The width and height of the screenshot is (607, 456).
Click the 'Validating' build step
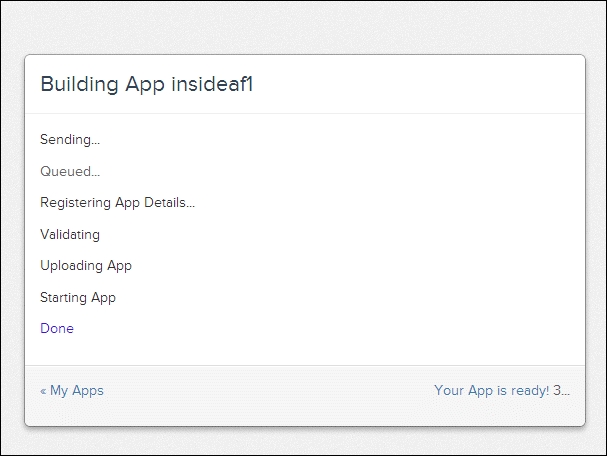click(x=70, y=235)
